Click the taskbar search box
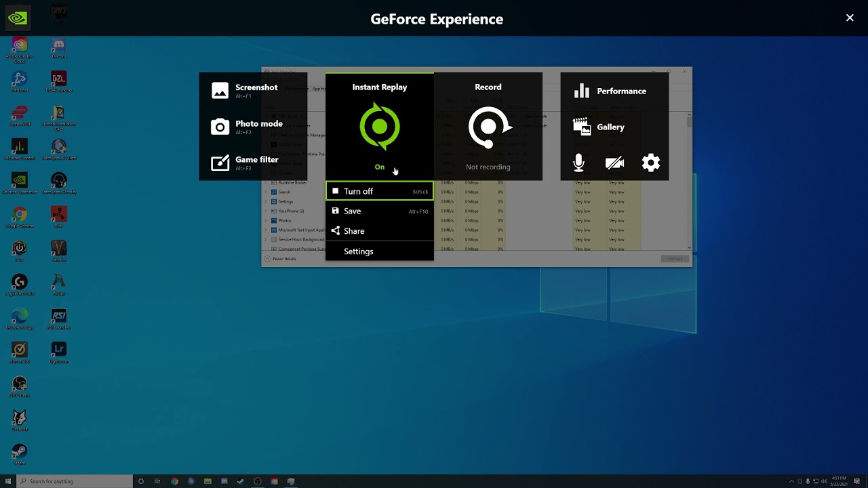The width and height of the screenshot is (868, 488). coord(73,481)
